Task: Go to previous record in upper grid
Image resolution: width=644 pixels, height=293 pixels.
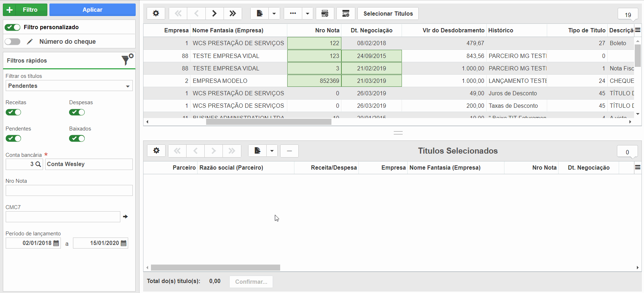Action: (x=197, y=14)
